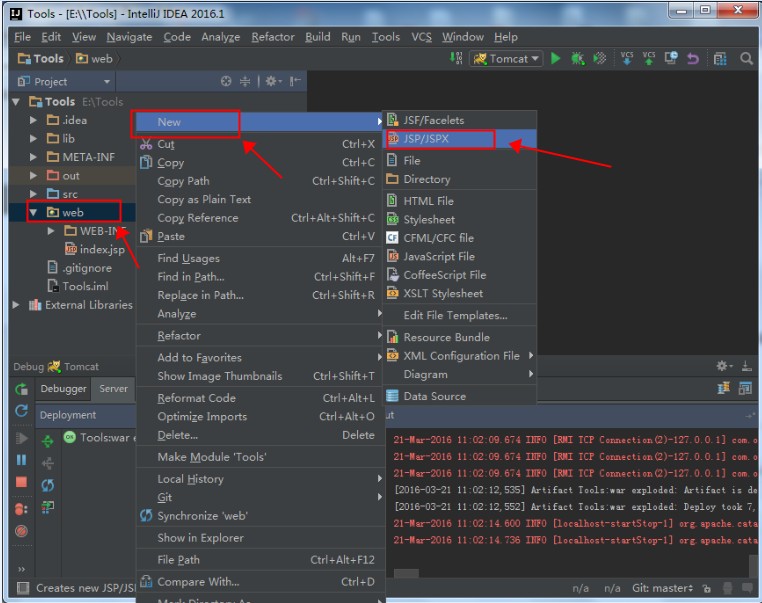Expand the out folder
The width and height of the screenshot is (762, 603).
click(33, 175)
